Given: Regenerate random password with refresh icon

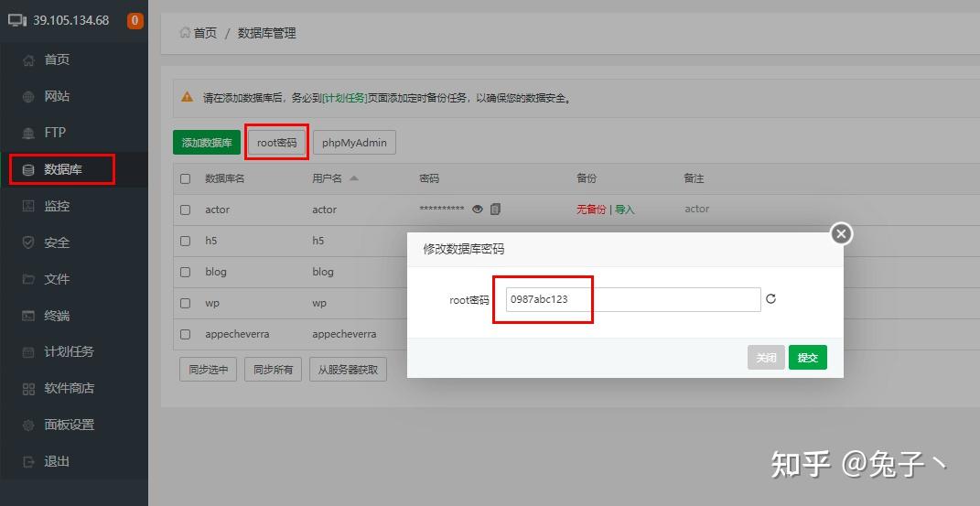Looking at the screenshot, I should click(x=770, y=298).
